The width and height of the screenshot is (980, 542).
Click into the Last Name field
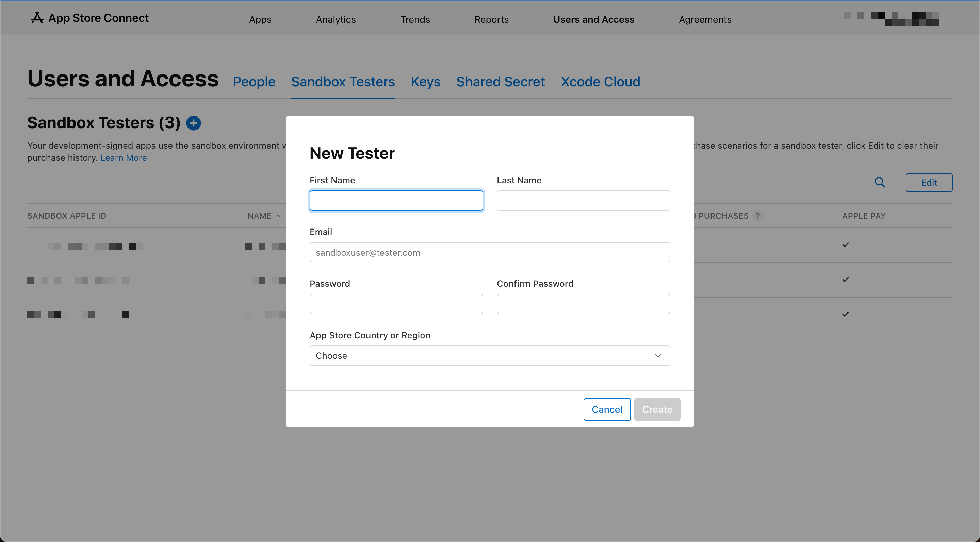tap(583, 200)
